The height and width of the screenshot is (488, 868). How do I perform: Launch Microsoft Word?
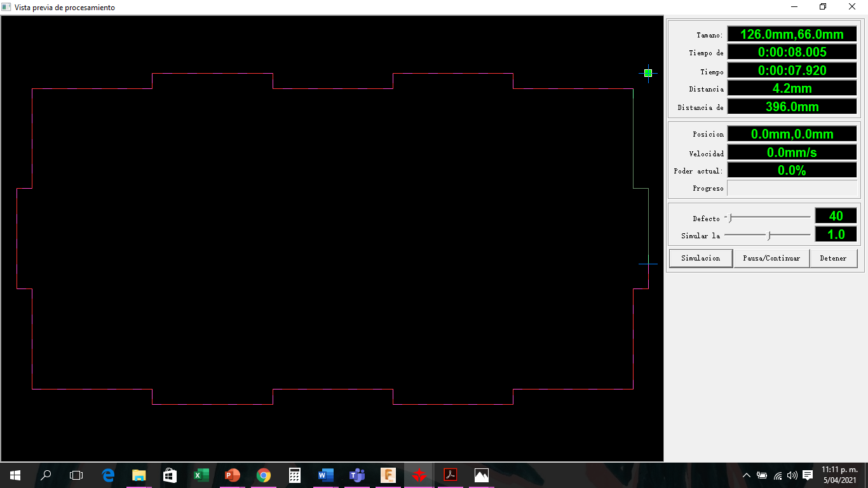click(325, 475)
